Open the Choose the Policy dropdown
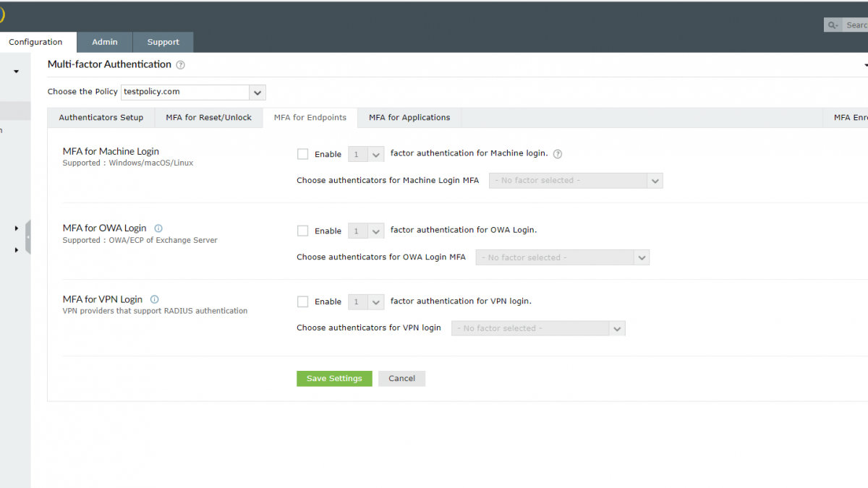The width and height of the screenshot is (868, 488). [193, 92]
